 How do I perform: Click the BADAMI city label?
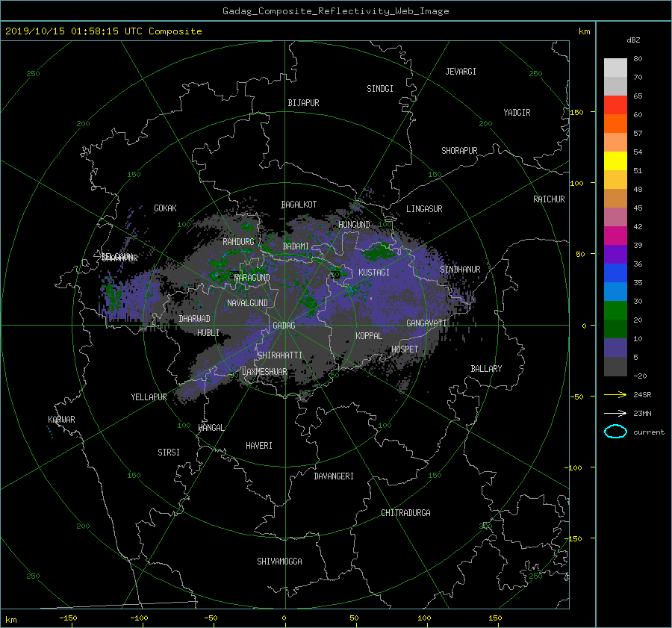296,246
